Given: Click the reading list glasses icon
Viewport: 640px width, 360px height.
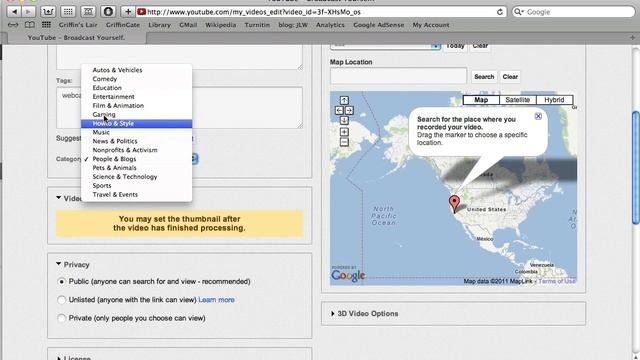Looking at the screenshot, I should coord(13,25).
